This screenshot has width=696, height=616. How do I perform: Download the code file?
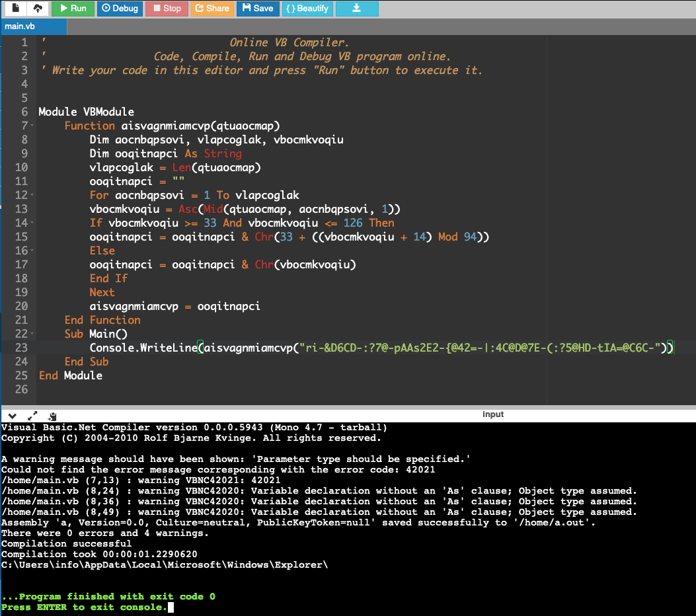coord(357,9)
